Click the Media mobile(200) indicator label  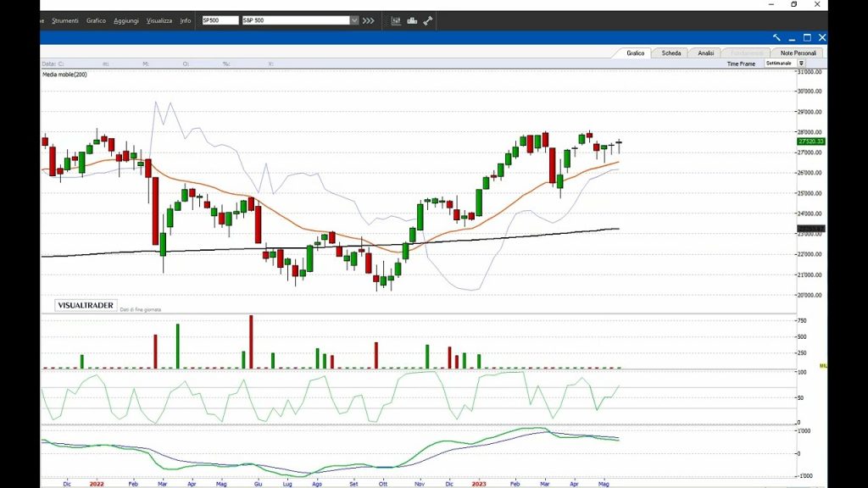tap(64, 75)
